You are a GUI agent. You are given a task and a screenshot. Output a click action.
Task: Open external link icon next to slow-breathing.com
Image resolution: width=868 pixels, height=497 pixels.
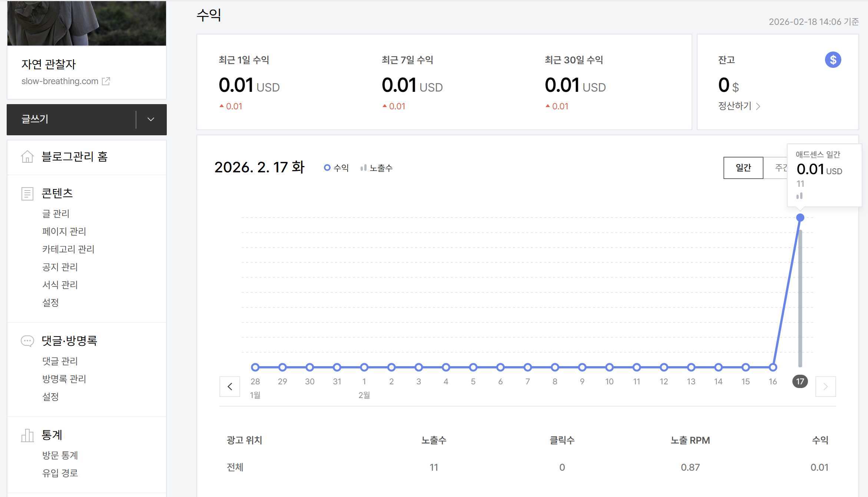106,81
